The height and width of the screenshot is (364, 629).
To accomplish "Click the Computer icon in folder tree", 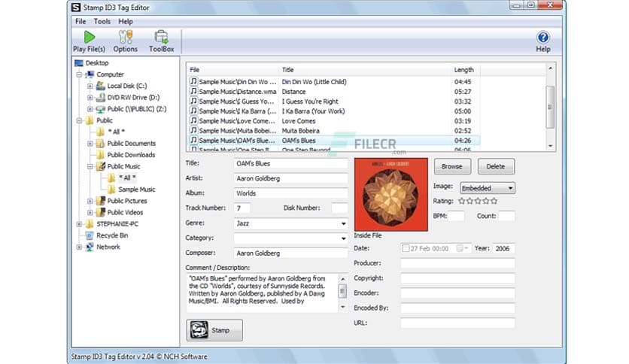I will point(90,74).
